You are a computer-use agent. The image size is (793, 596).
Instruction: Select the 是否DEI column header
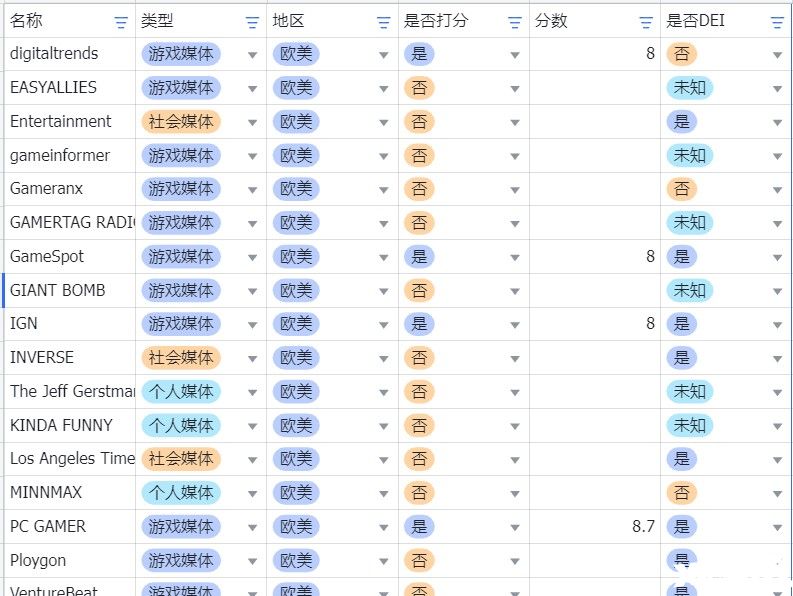pos(725,21)
